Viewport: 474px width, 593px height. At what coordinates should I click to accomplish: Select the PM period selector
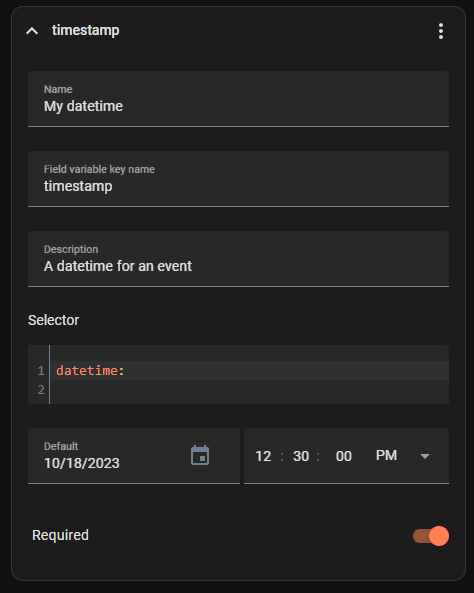[x=386, y=455]
